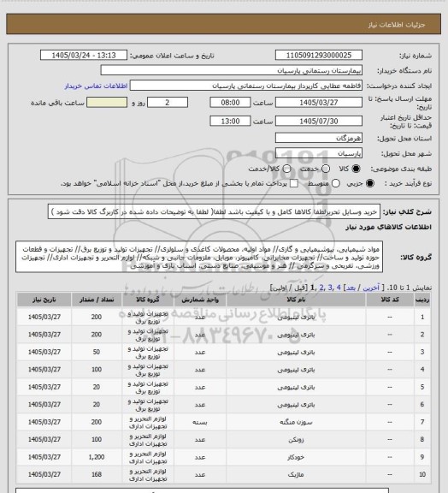Select the متوسط purchase type radio
Image resolution: width=448 pixels, height=493 pixels.
click(x=336, y=183)
